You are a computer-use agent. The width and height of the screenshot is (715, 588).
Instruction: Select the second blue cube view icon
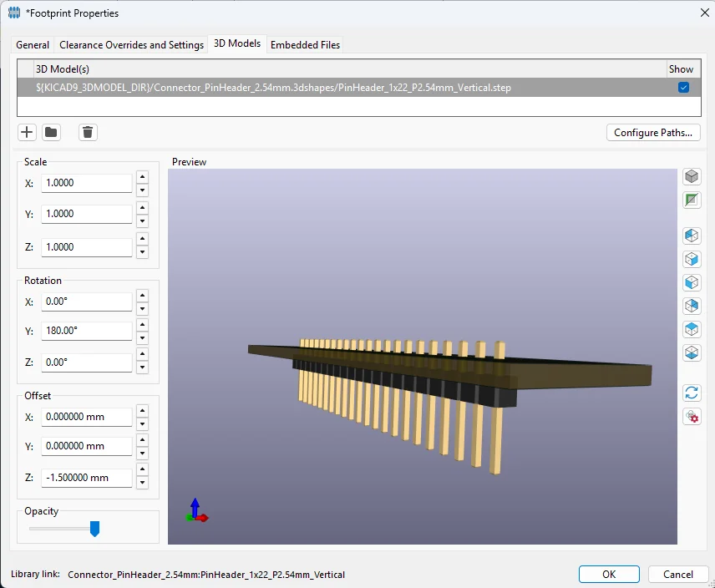tap(692, 259)
